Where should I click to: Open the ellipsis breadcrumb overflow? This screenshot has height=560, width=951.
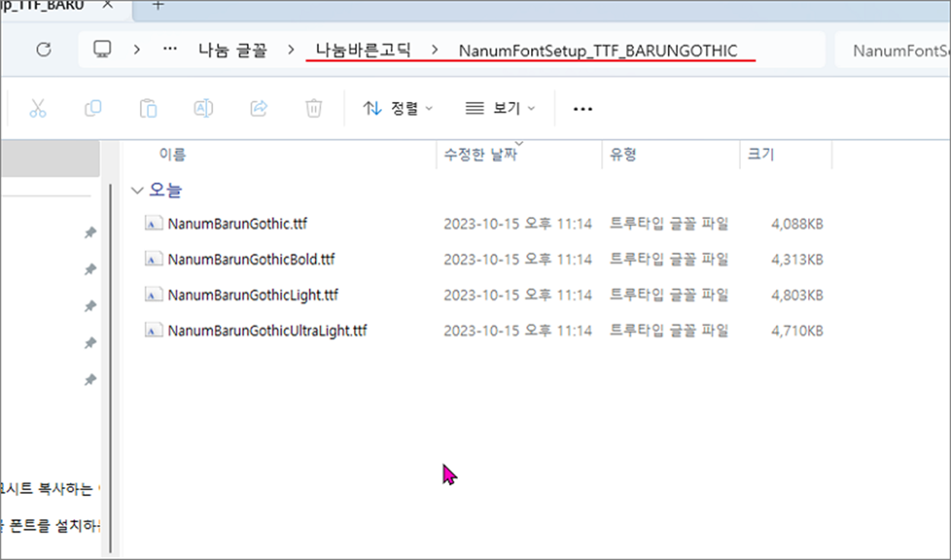(x=170, y=50)
